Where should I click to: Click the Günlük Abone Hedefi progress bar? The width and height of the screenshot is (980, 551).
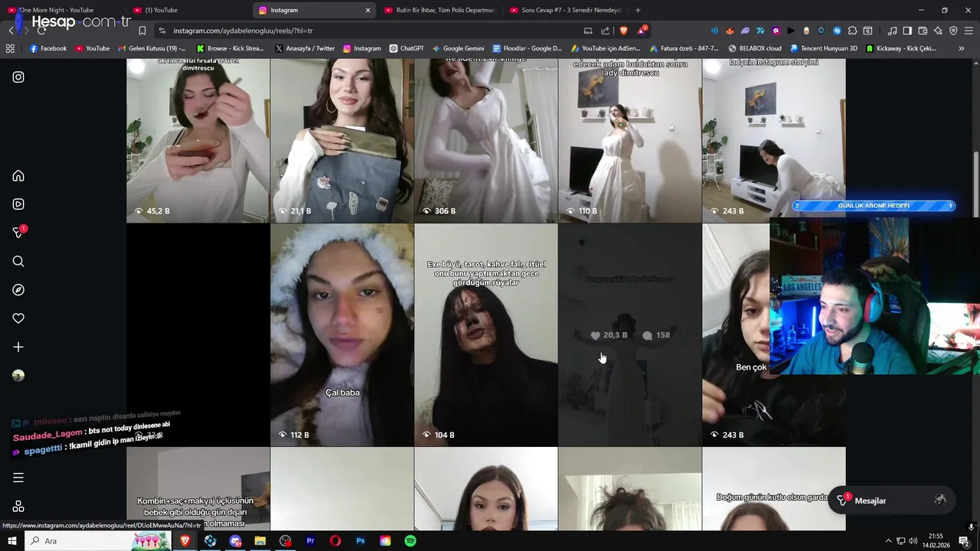click(874, 206)
